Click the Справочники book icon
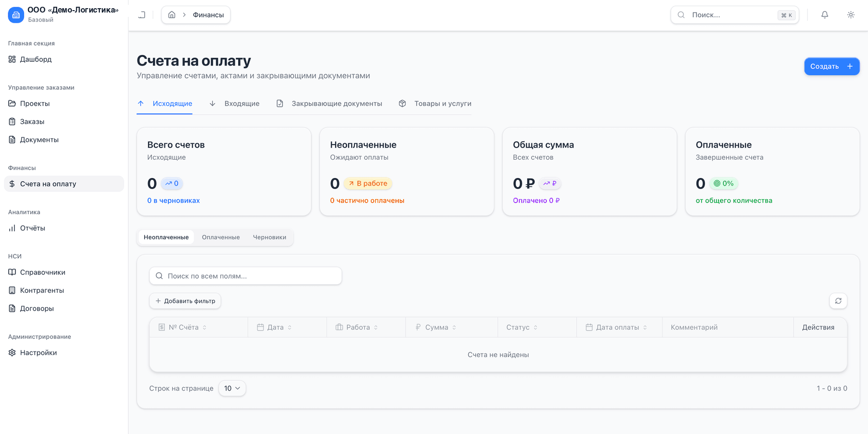The height and width of the screenshot is (434, 868). pos(12,272)
